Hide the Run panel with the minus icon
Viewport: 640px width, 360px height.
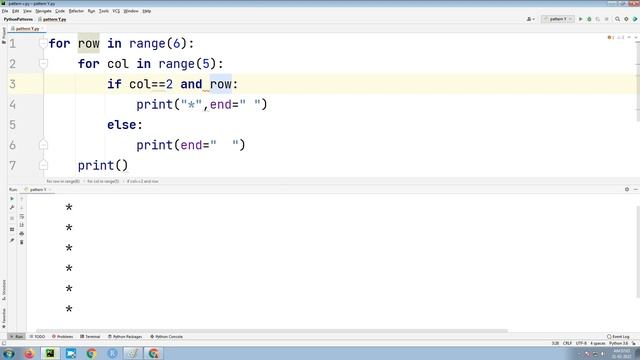(636, 189)
